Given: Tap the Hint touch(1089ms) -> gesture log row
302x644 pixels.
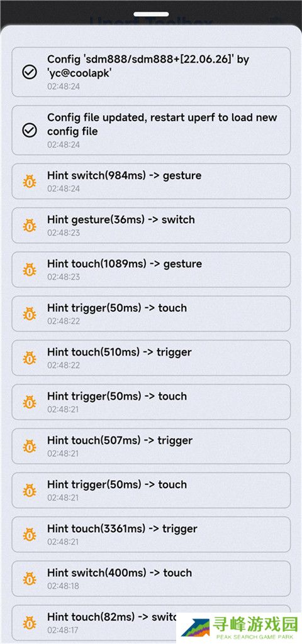Looking at the screenshot, I should [x=151, y=270].
